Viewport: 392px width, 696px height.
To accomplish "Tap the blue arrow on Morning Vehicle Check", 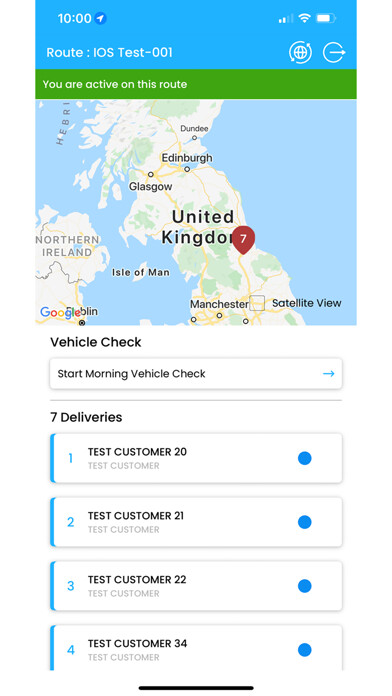I will click(329, 374).
